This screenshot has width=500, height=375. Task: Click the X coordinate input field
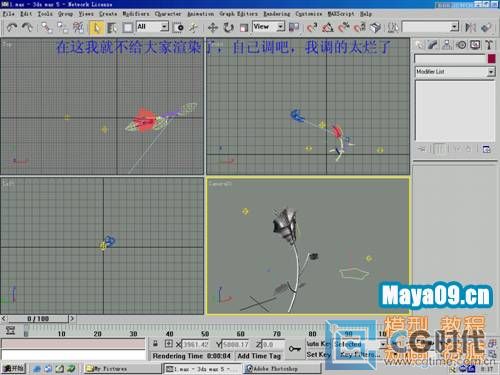click(x=196, y=344)
